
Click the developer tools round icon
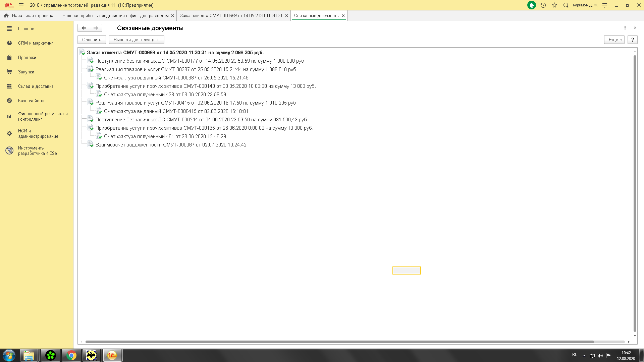point(9,150)
